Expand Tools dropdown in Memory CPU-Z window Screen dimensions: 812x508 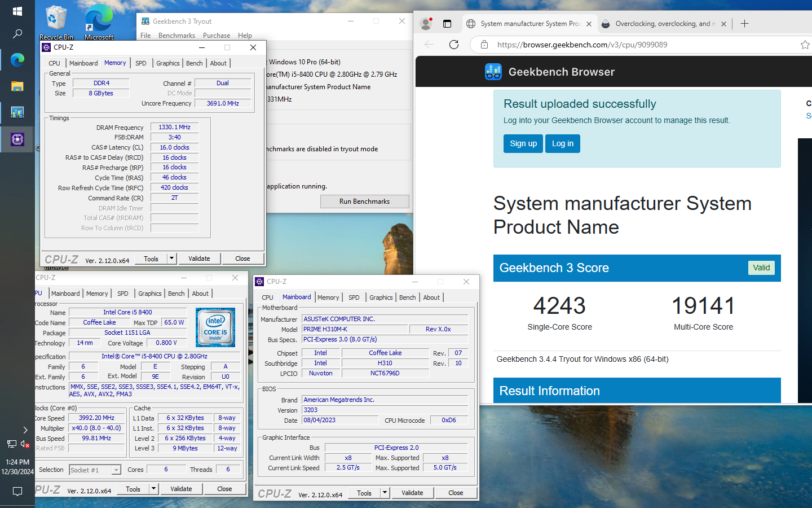click(x=172, y=259)
